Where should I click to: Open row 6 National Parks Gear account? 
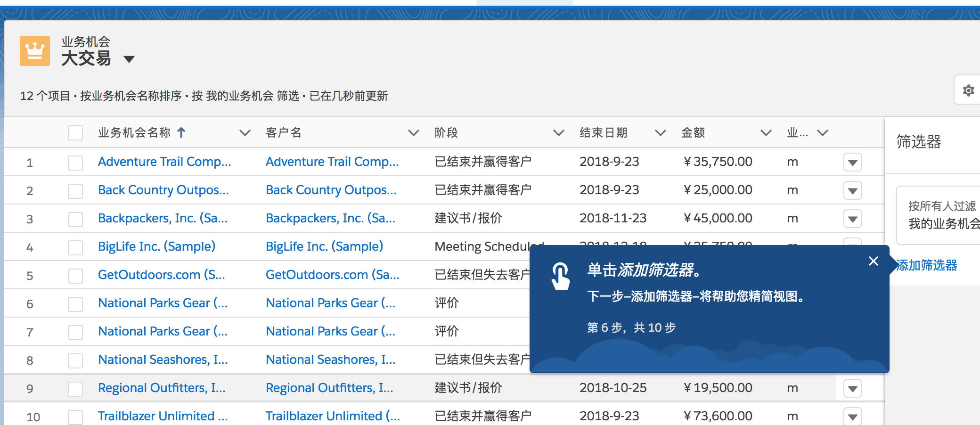tap(330, 303)
